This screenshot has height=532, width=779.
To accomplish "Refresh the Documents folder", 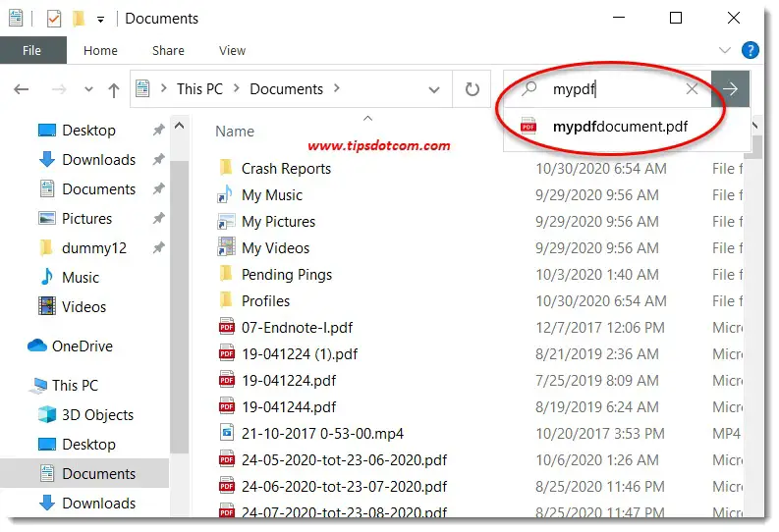I will [x=472, y=89].
